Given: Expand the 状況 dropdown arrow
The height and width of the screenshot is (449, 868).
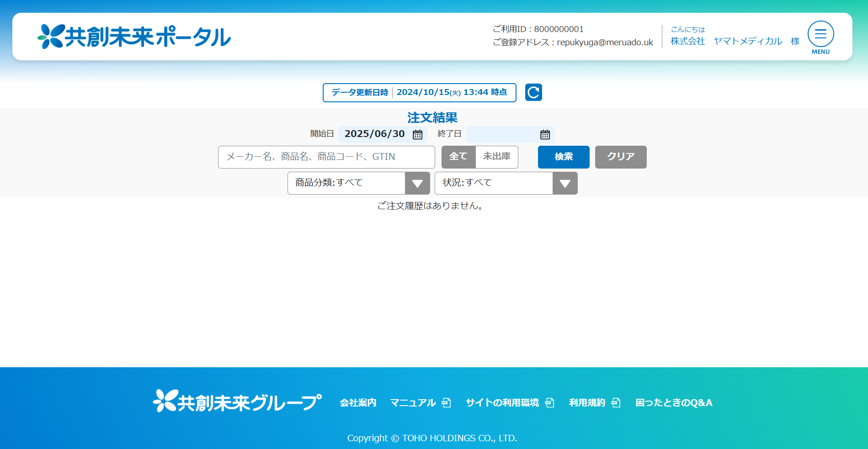Looking at the screenshot, I should (x=565, y=183).
